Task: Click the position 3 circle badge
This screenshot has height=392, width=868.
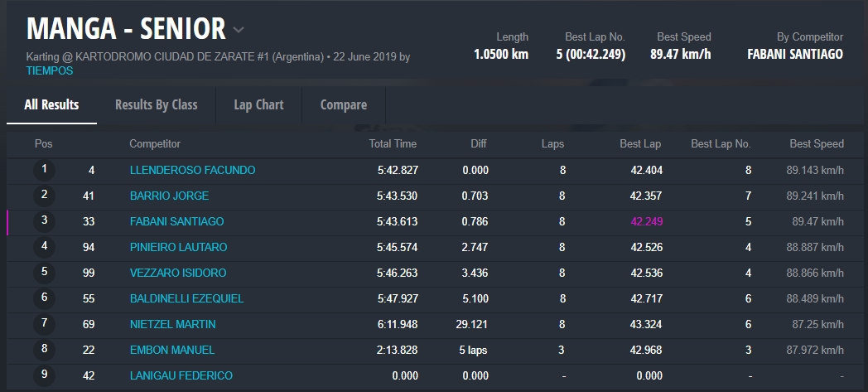Action: pos(44,221)
